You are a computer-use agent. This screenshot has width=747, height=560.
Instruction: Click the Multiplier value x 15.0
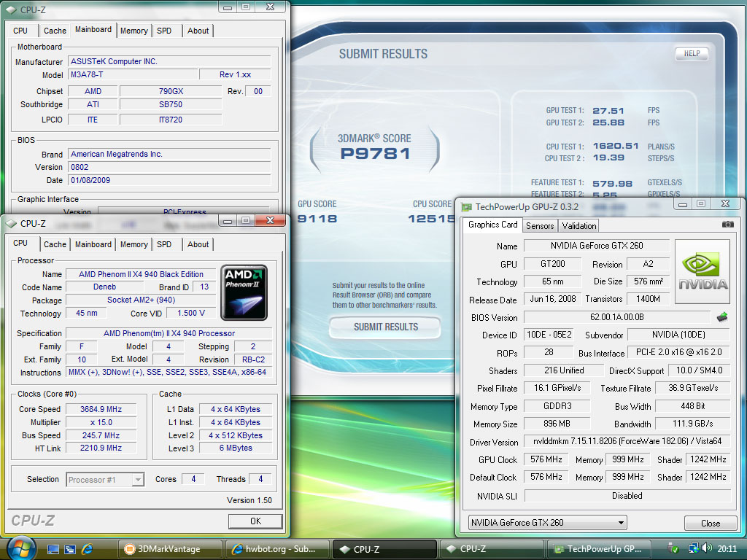click(101, 422)
